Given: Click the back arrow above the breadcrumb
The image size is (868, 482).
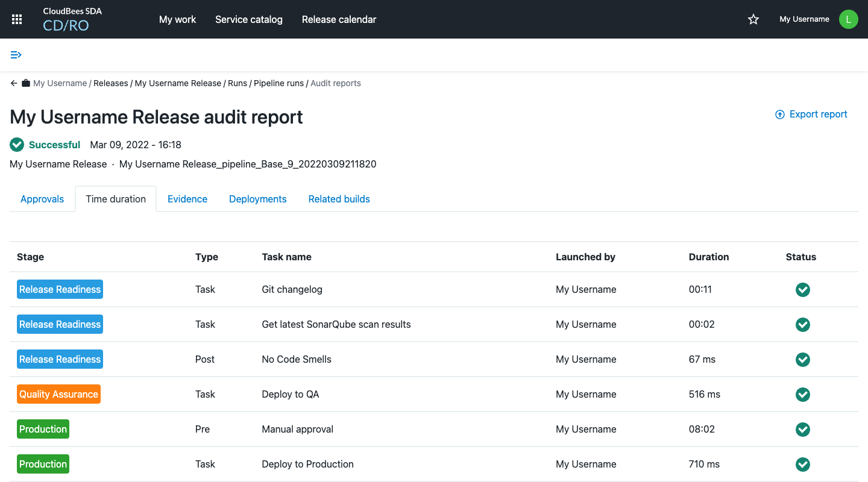Looking at the screenshot, I should pos(13,83).
